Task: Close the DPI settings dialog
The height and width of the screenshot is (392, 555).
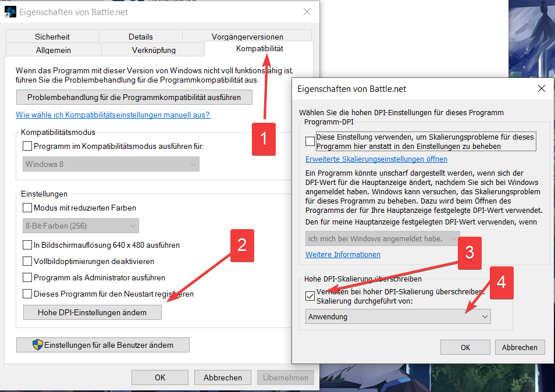Action: [542, 88]
